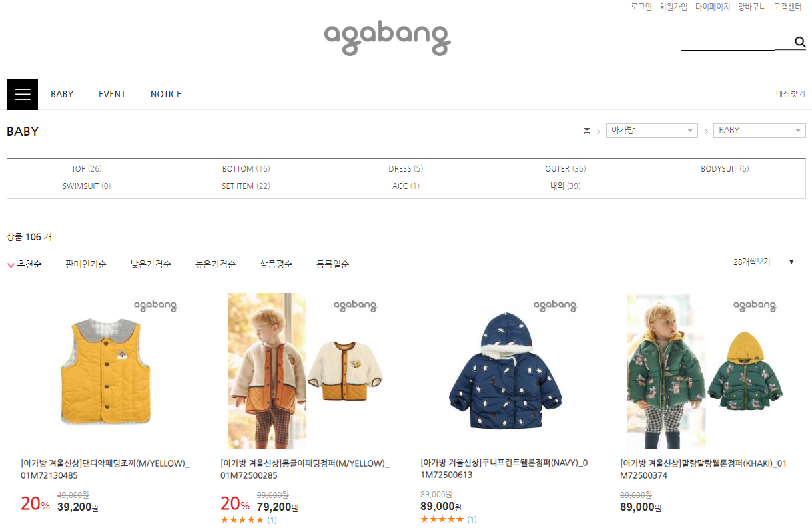Open the 아가방 breadcrumb dropdown
The width and height of the screenshot is (812, 532).
(652, 131)
